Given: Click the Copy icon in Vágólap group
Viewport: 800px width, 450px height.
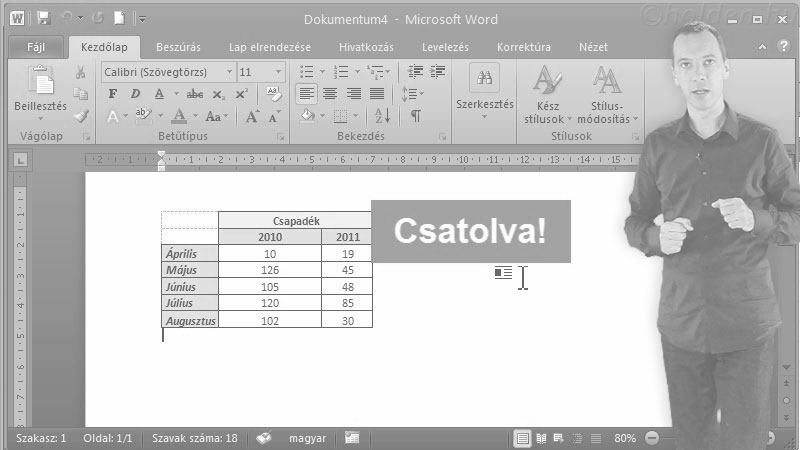Looking at the screenshot, I should (80, 94).
